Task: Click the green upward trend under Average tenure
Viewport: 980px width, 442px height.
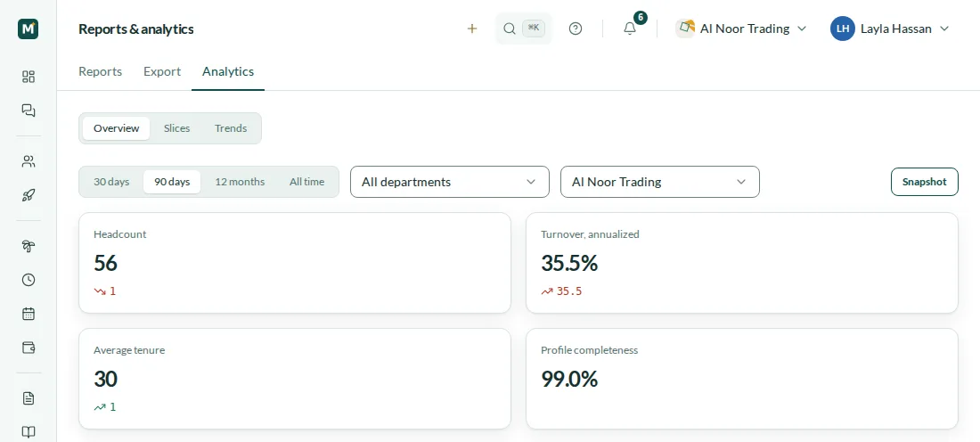Action: [x=105, y=407]
